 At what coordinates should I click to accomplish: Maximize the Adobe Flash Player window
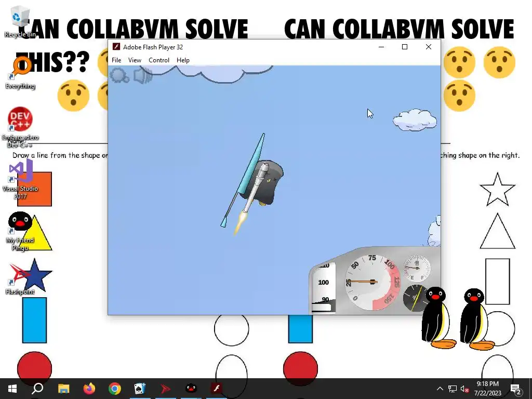tap(404, 47)
